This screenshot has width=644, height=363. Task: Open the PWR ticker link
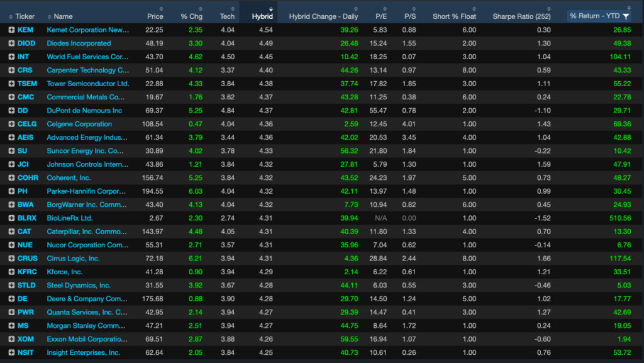[25, 312]
